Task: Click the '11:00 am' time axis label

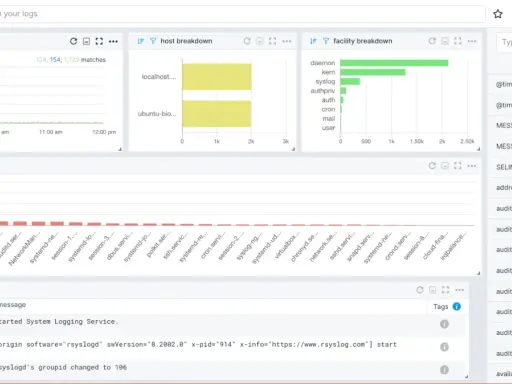Action: pyautogui.click(x=51, y=132)
